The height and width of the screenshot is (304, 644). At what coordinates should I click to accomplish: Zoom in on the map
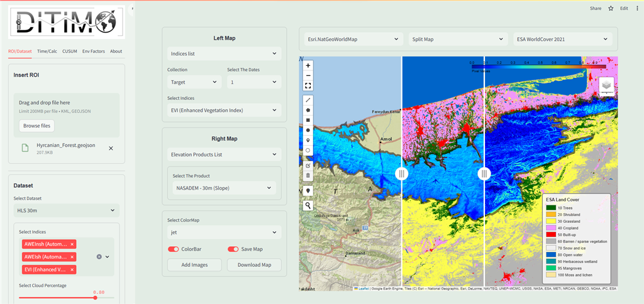tap(308, 65)
